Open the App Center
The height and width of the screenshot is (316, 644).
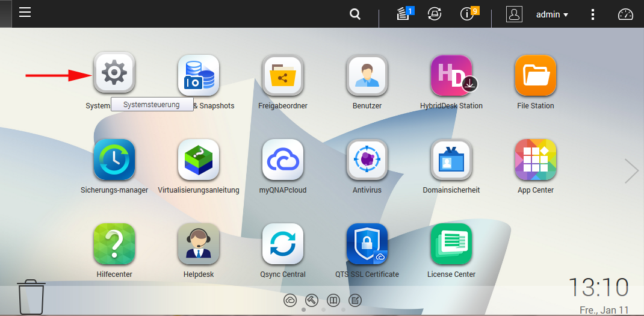coord(536,160)
